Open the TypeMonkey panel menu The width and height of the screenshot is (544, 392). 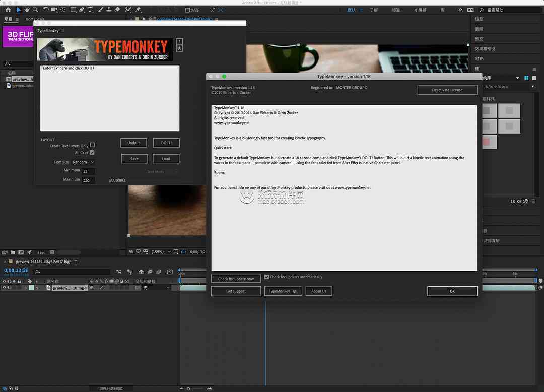pyautogui.click(x=63, y=31)
